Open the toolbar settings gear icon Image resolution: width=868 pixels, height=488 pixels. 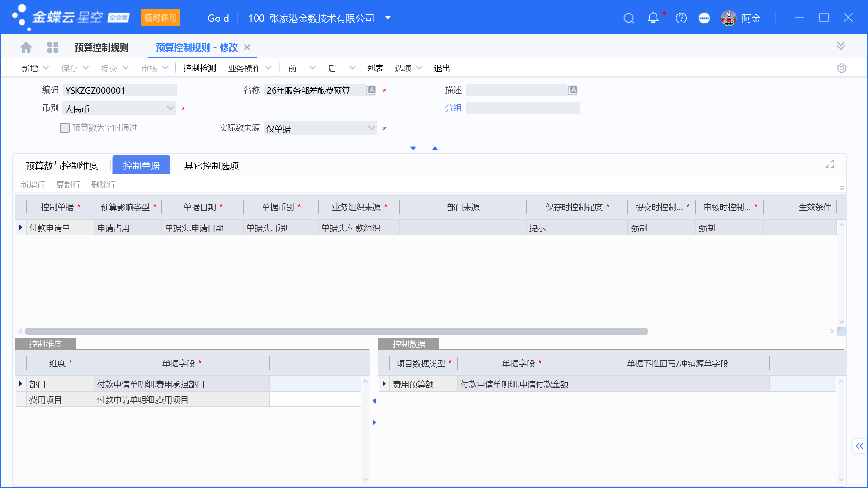pos(841,68)
